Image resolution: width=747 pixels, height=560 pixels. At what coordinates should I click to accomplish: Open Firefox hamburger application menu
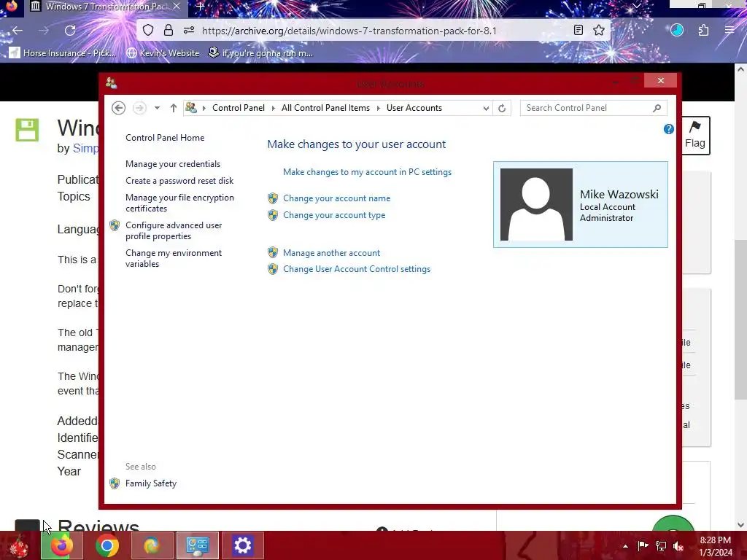point(729,31)
